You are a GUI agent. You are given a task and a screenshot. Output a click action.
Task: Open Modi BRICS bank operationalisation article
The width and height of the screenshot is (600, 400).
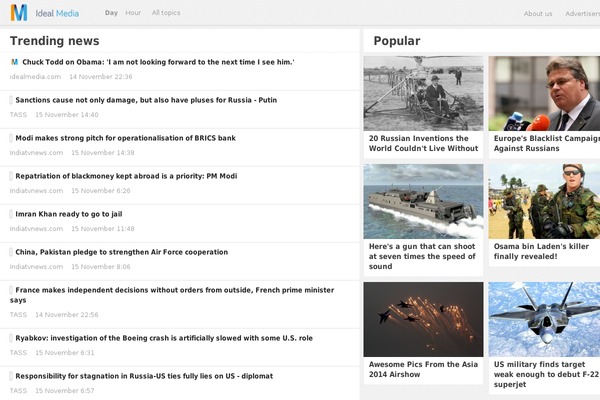(x=126, y=138)
